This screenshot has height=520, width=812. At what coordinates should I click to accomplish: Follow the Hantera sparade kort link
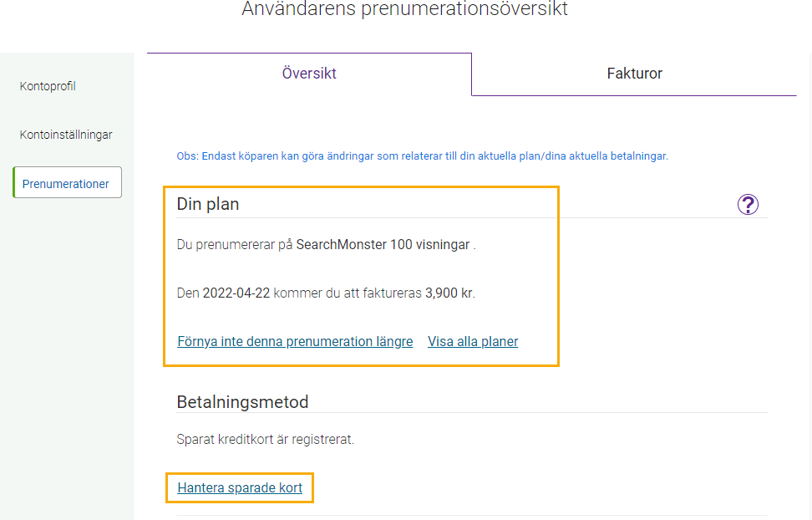pyautogui.click(x=240, y=488)
